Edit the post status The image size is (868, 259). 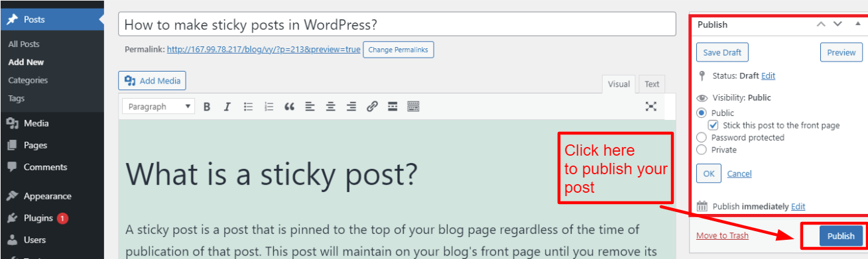click(768, 76)
